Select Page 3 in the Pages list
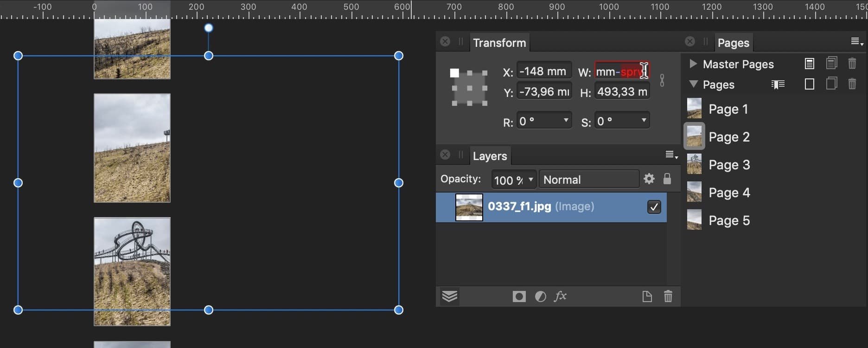 729,165
